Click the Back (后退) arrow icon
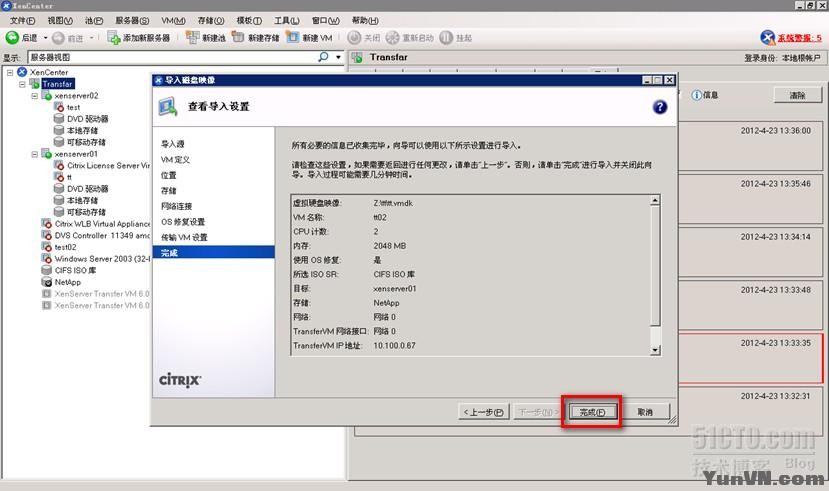The height and width of the screenshot is (491, 829). click(x=12, y=38)
